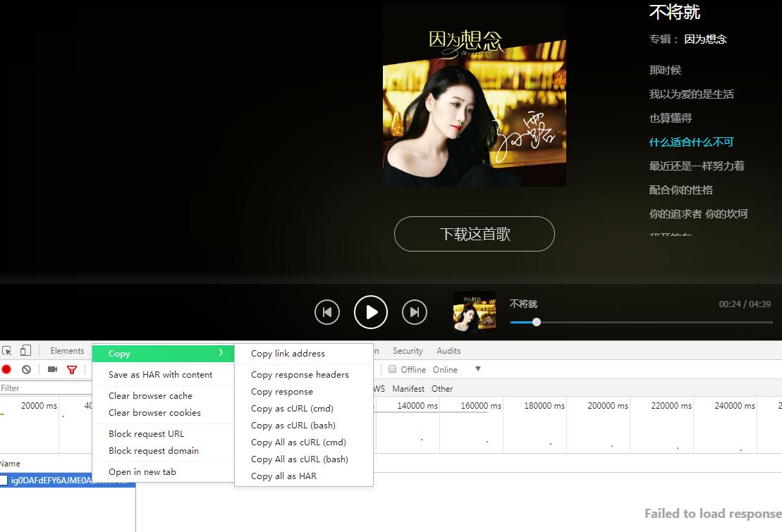Toggle device toolbar mode

click(26, 350)
